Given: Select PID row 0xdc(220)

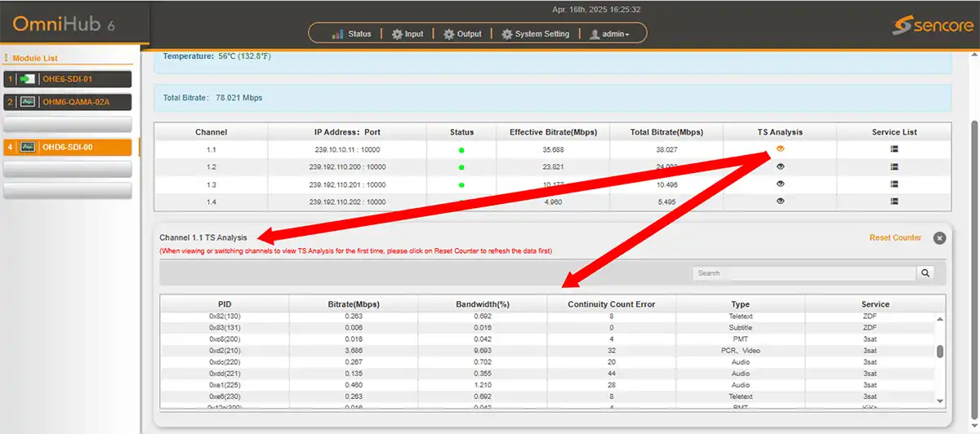Looking at the screenshot, I should tap(548, 362).
